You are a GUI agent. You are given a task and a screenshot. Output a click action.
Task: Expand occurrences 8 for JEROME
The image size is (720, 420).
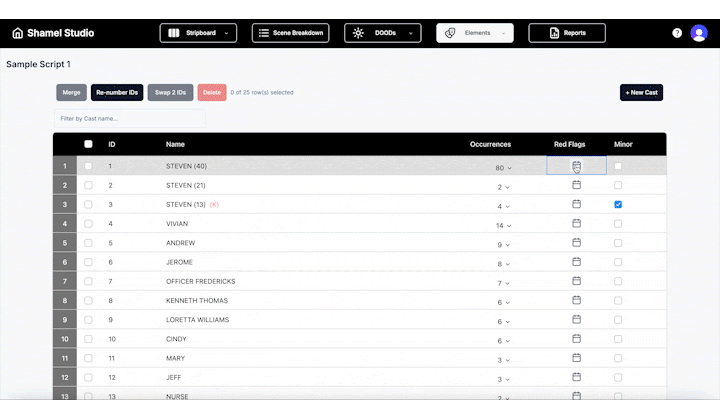(504, 264)
